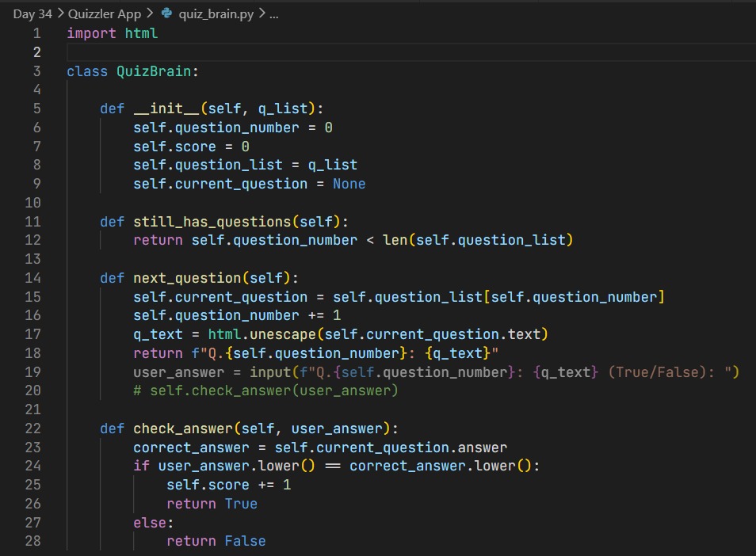
Task: Click the __init__ method name
Action: point(166,108)
